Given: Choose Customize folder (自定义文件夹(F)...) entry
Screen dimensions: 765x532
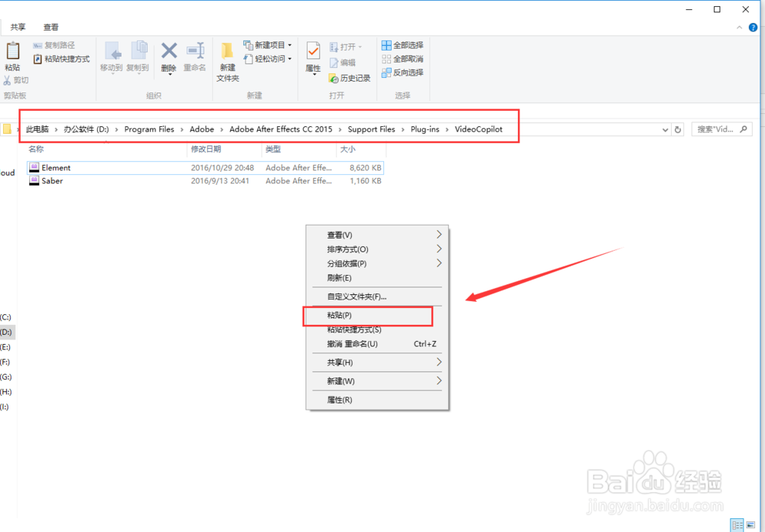Looking at the screenshot, I should (377, 297).
